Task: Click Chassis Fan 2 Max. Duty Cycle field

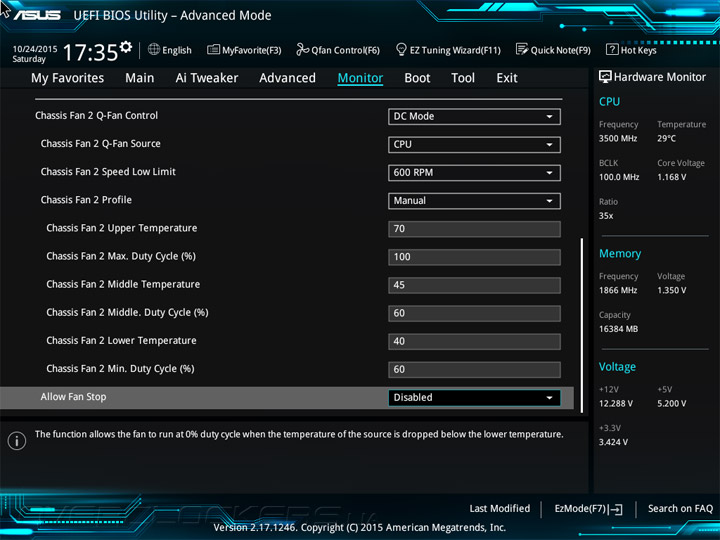Action: pyautogui.click(x=474, y=257)
